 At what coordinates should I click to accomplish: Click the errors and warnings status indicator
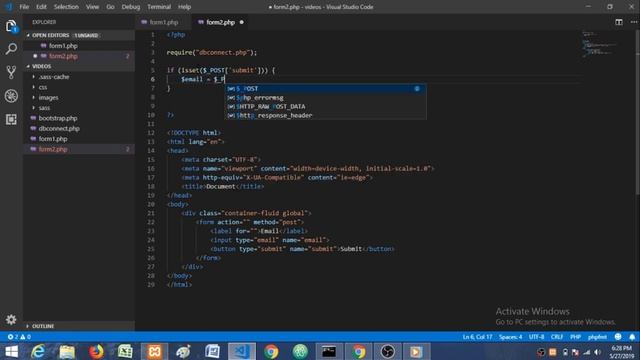click(x=19, y=337)
